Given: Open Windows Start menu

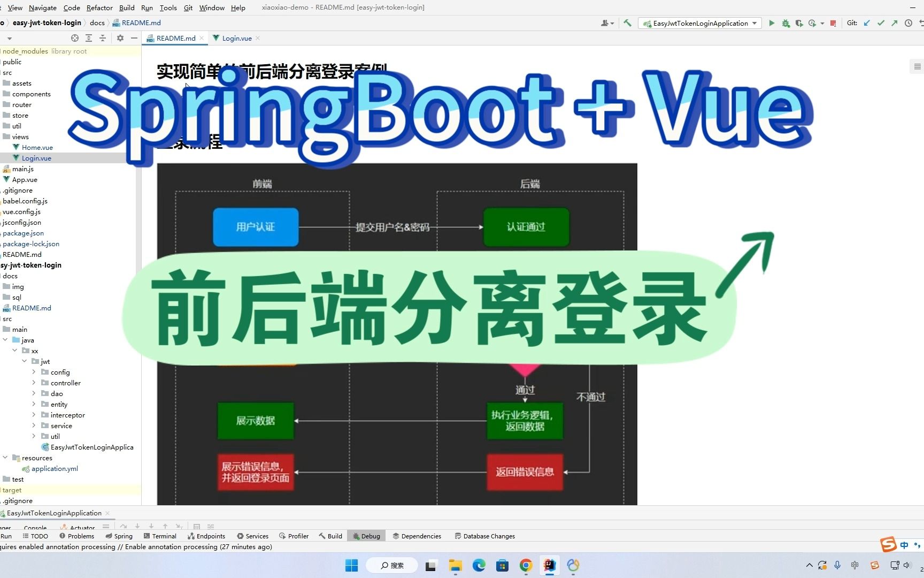Looking at the screenshot, I should point(351,565).
